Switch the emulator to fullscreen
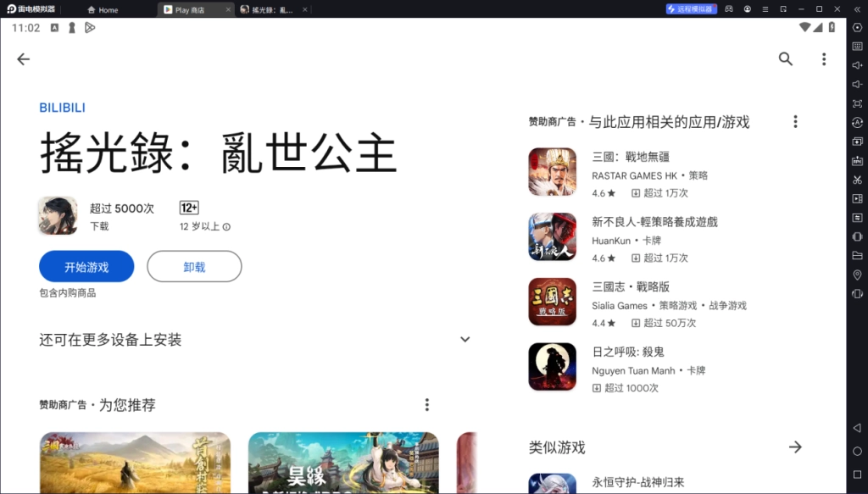868x494 pixels. click(x=858, y=103)
